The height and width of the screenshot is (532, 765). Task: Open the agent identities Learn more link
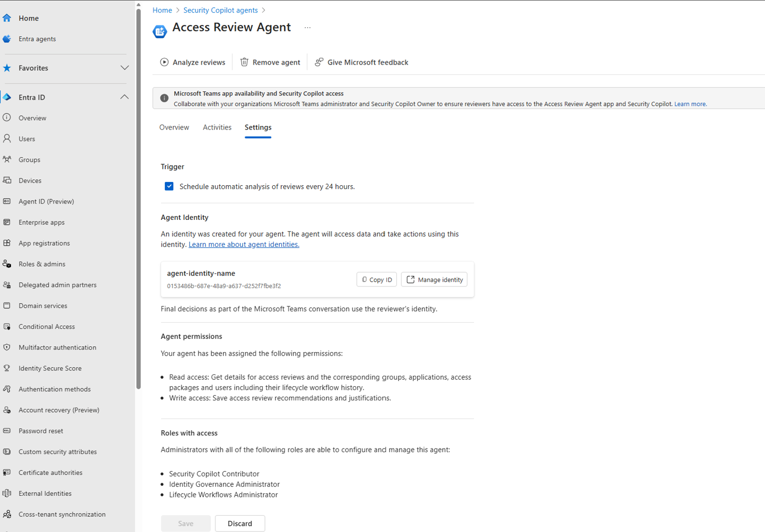pyautogui.click(x=243, y=244)
